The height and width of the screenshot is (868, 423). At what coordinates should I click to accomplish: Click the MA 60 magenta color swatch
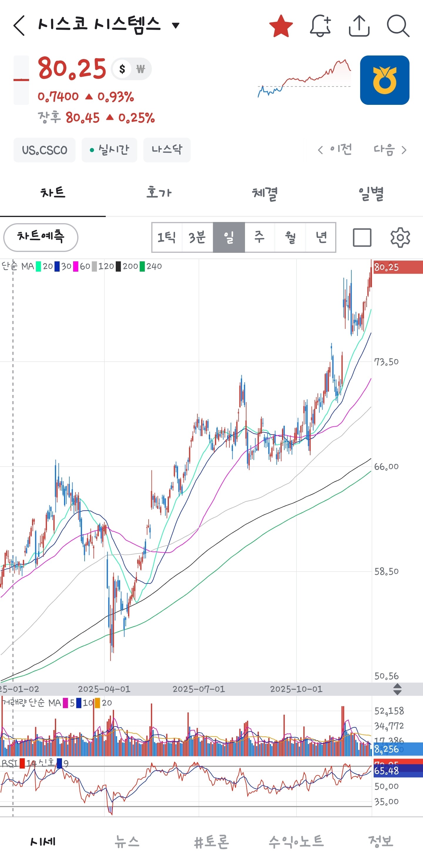tap(75, 267)
